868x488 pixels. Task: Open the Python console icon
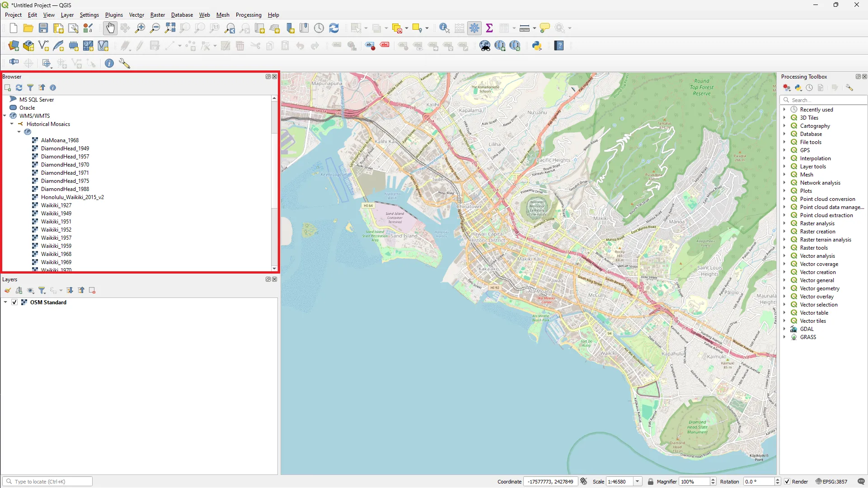pos(537,46)
